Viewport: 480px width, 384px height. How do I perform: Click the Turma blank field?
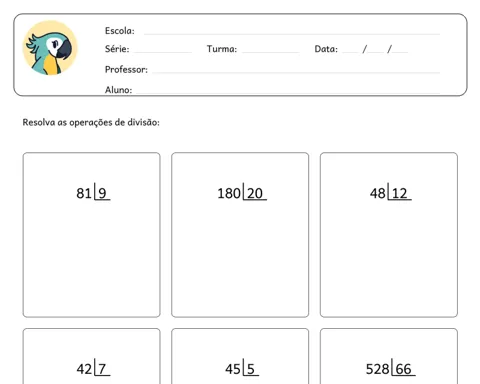pos(270,52)
